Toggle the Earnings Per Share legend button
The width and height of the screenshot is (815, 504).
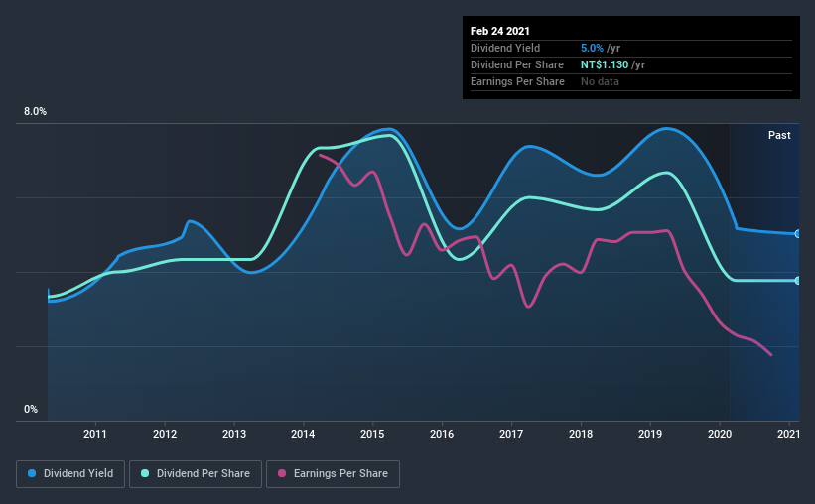(333, 474)
